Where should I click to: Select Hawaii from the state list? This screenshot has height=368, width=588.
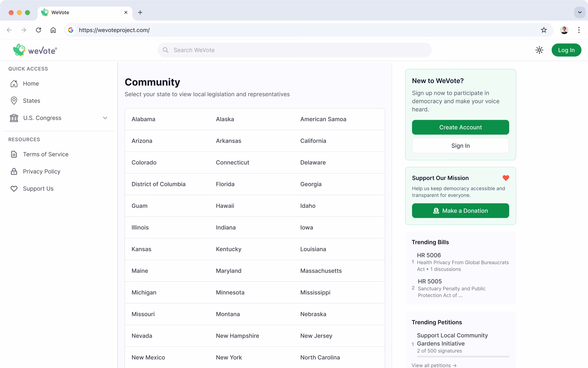click(x=225, y=206)
